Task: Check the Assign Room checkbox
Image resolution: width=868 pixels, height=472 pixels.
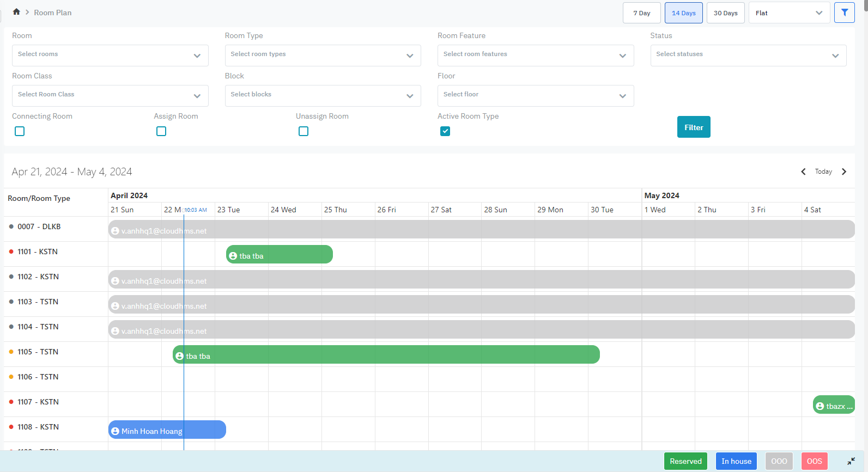Action: tap(161, 131)
